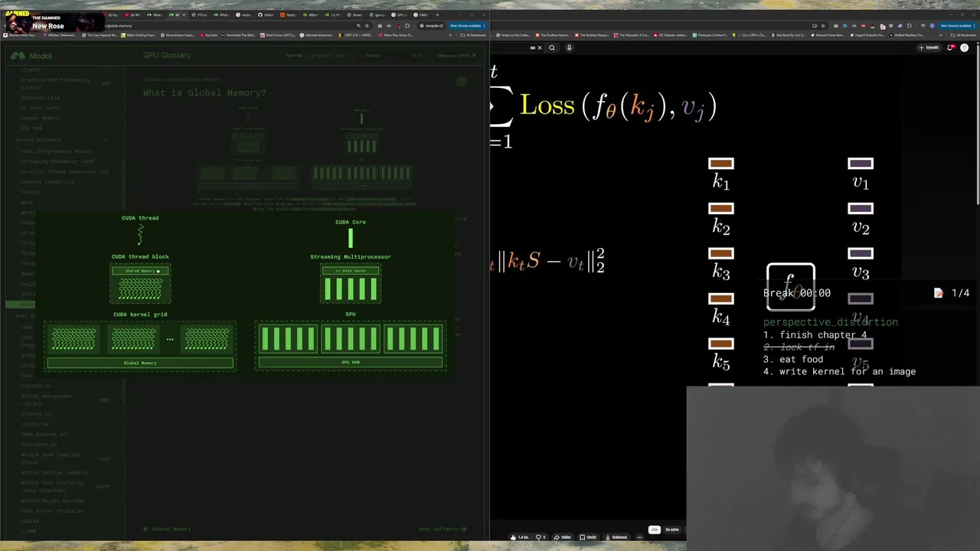980x551 pixels.
Task: Click the overlay list item finish chapter 4
Action: [815, 335]
